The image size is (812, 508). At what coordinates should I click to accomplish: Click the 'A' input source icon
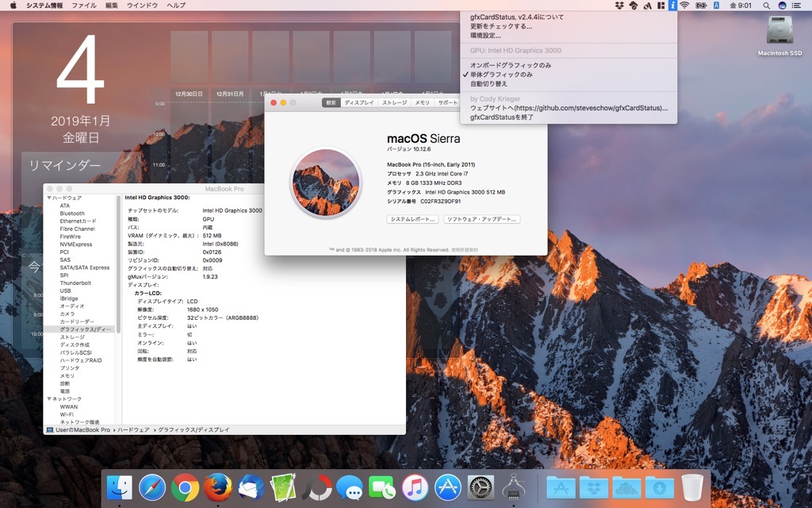(x=716, y=6)
